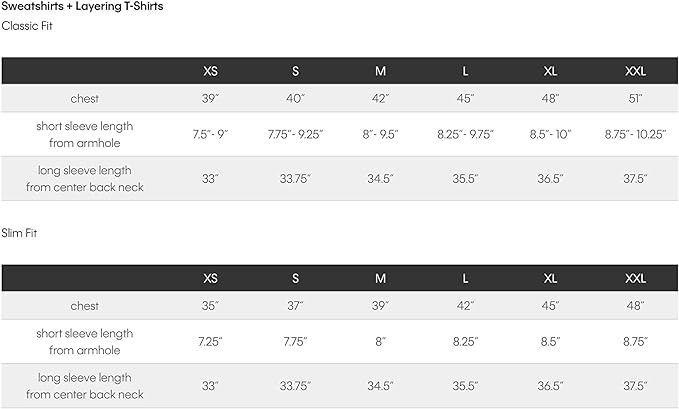The height and width of the screenshot is (409, 679).
Task: Select XS column header in Classic Fit table
Action: (210, 72)
